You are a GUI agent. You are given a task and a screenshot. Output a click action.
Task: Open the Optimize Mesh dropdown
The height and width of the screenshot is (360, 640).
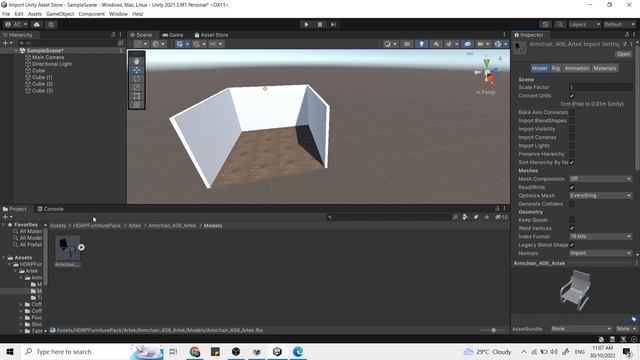pyautogui.click(x=601, y=196)
